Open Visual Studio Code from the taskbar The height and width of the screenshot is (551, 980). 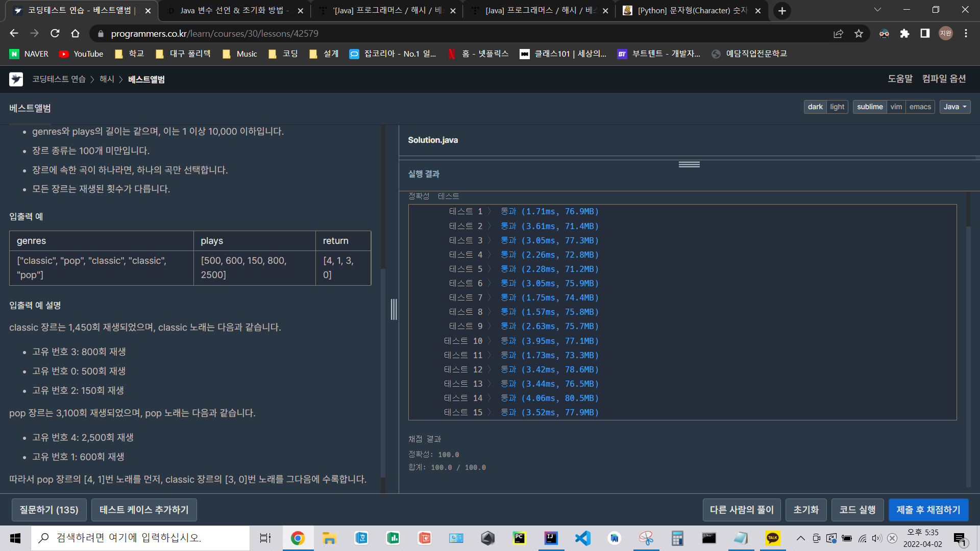582,538
